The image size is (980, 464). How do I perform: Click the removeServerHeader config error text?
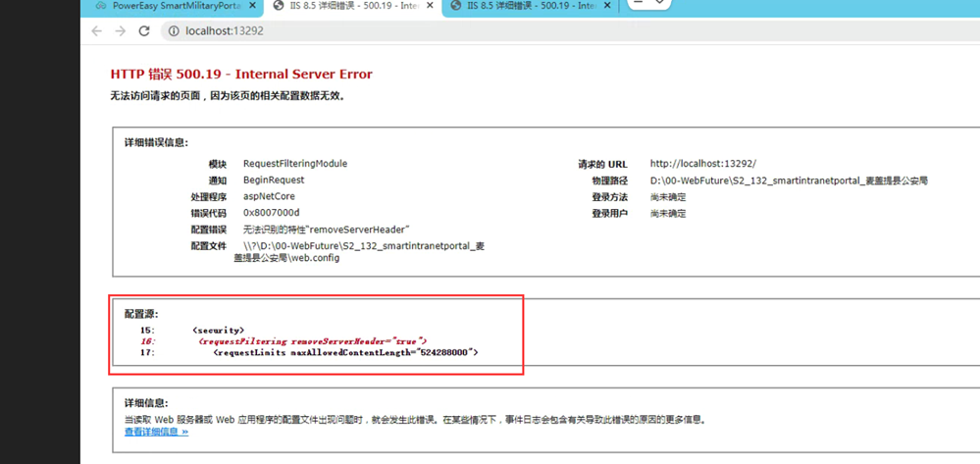pyautogui.click(x=327, y=230)
